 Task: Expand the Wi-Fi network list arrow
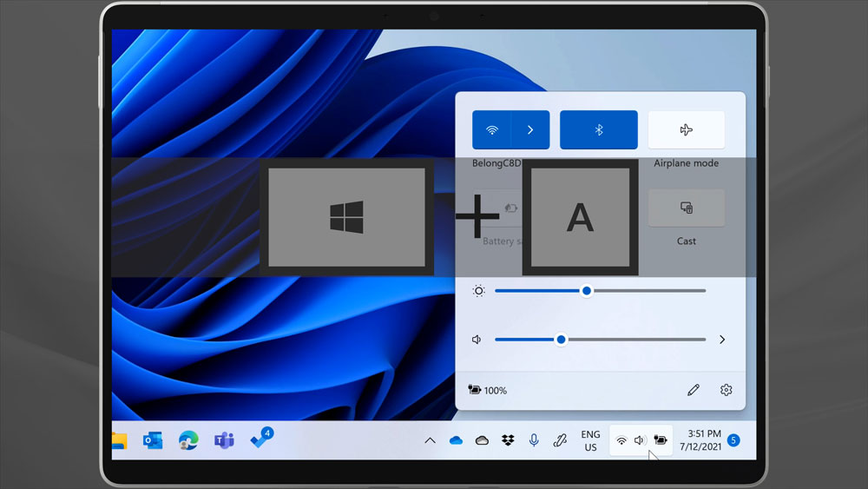pos(530,130)
